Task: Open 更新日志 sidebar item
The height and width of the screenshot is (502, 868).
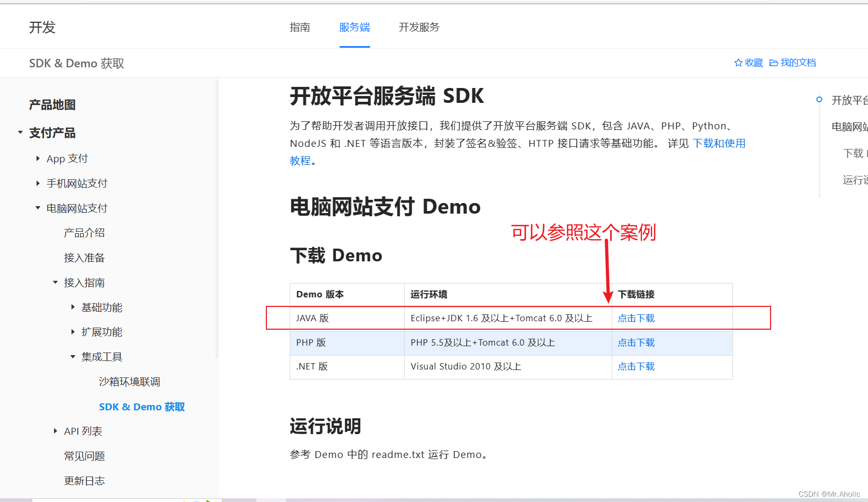Action: pos(84,481)
